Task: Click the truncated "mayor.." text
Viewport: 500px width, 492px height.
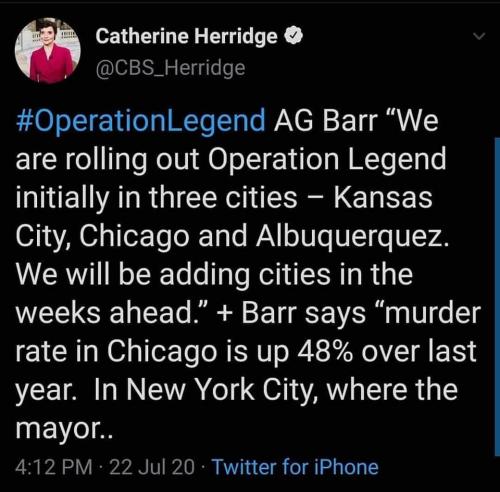Action: click(x=64, y=429)
